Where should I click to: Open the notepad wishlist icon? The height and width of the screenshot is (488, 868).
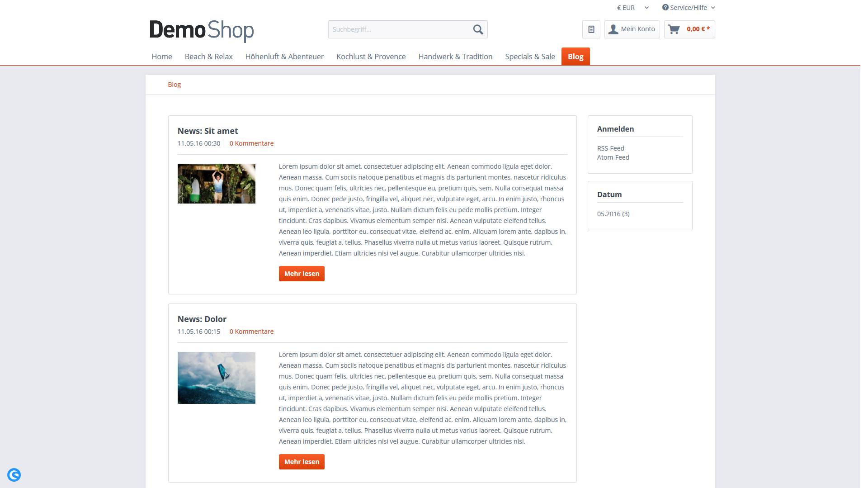[591, 29]
